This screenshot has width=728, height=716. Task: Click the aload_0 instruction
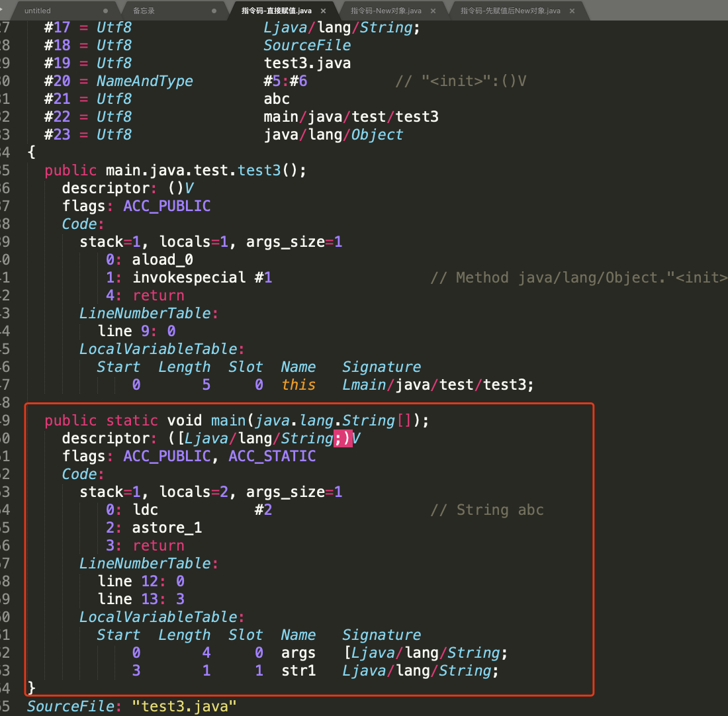pos(163,259)
